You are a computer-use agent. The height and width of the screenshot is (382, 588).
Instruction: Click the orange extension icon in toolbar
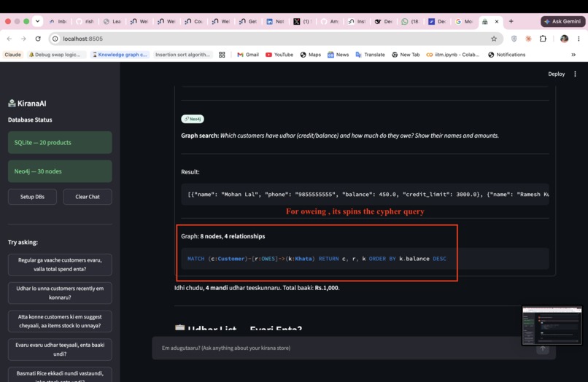pos(528,39)
